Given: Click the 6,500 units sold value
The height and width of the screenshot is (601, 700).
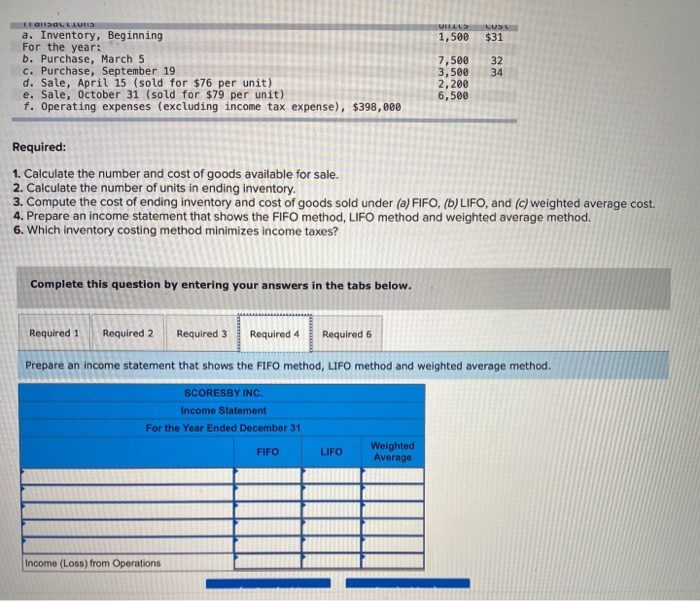Looking at the screenshot, I should tap(453, 96).
